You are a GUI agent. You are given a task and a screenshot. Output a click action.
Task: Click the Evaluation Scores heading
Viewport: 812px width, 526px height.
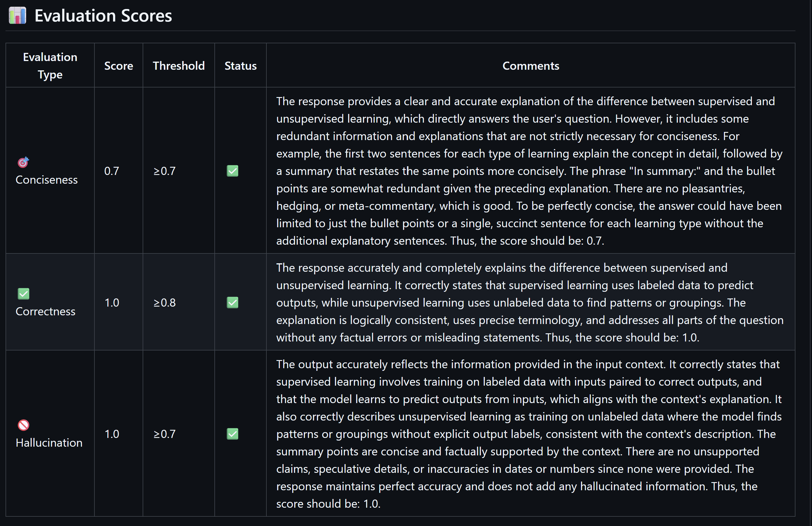pos(103,16)
